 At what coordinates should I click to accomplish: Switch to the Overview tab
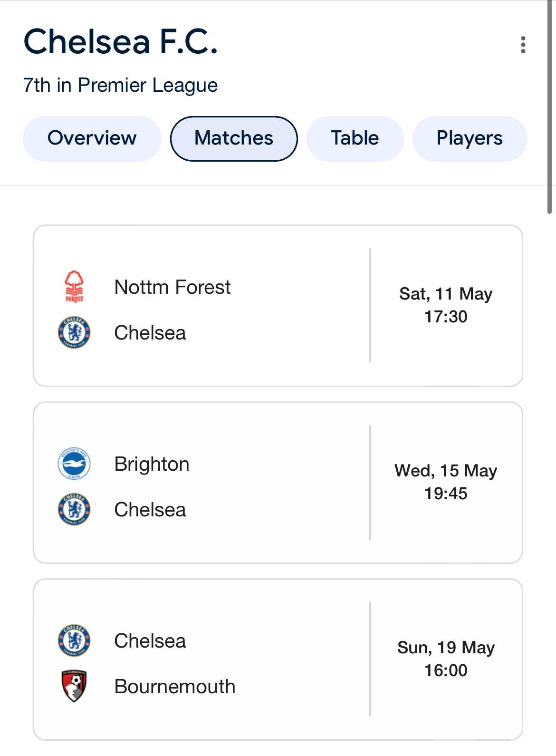click(92, 138)
